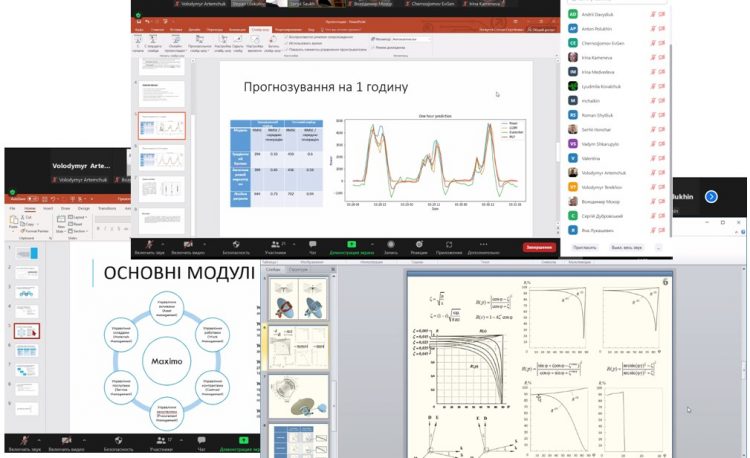The width and height of the screenshot is (750, 458).
Task: Click Draw tab in bottom-left PowerPoint
Action: (x=66, y=208)
